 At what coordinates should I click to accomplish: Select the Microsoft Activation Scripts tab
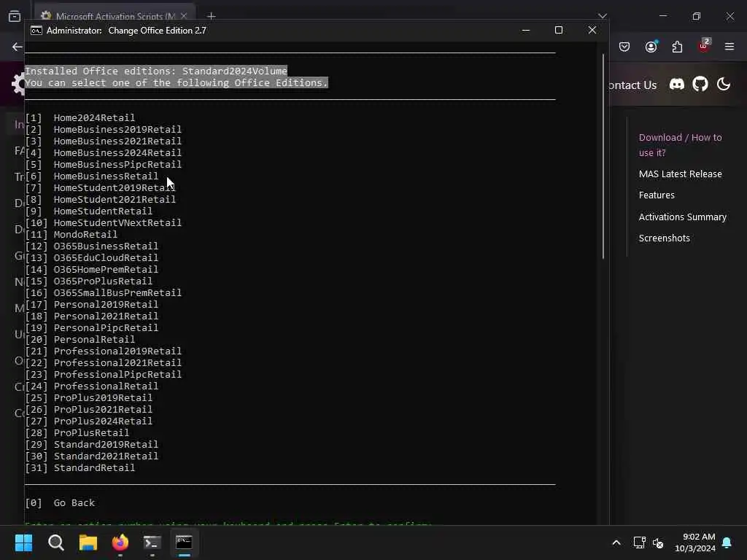[x=115, y=16]
